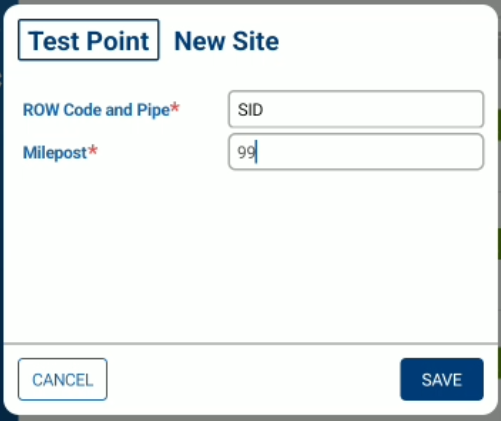
Task: Click the ROW Code and Pipe label
Action: (x=96, y=110)
